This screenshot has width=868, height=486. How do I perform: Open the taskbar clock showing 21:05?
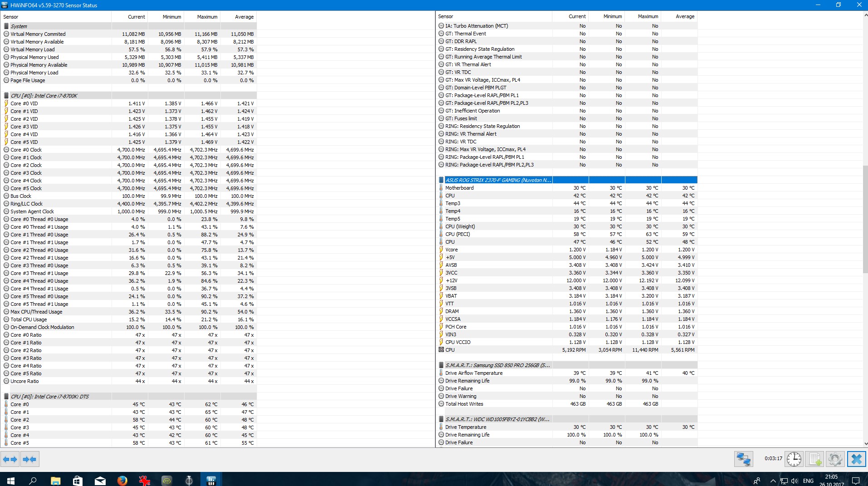pos(832,480)
